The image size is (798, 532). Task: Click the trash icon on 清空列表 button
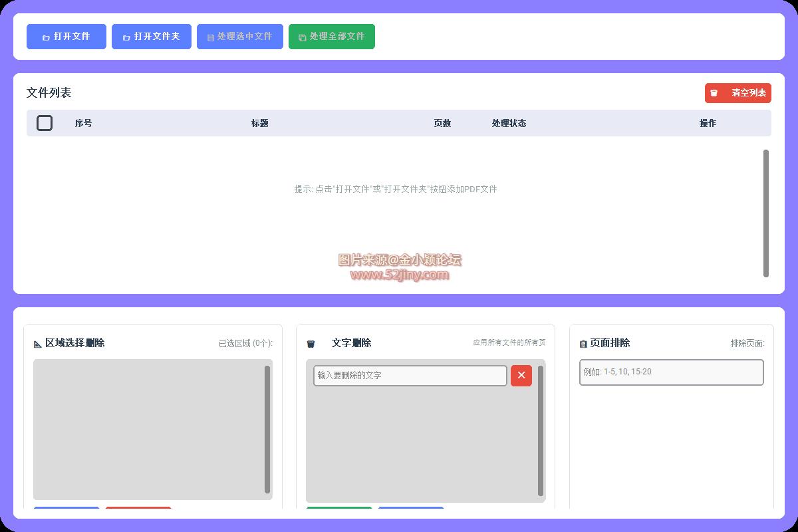point(715,93)
